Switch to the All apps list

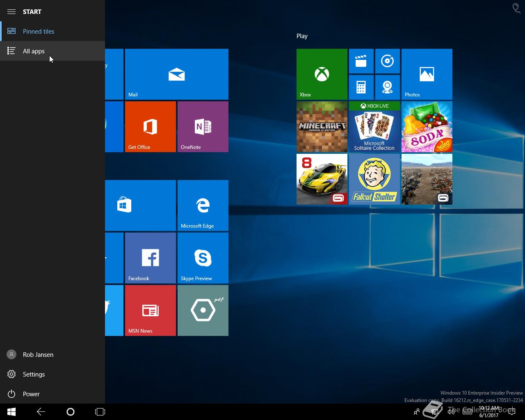[x=52, y=51]
